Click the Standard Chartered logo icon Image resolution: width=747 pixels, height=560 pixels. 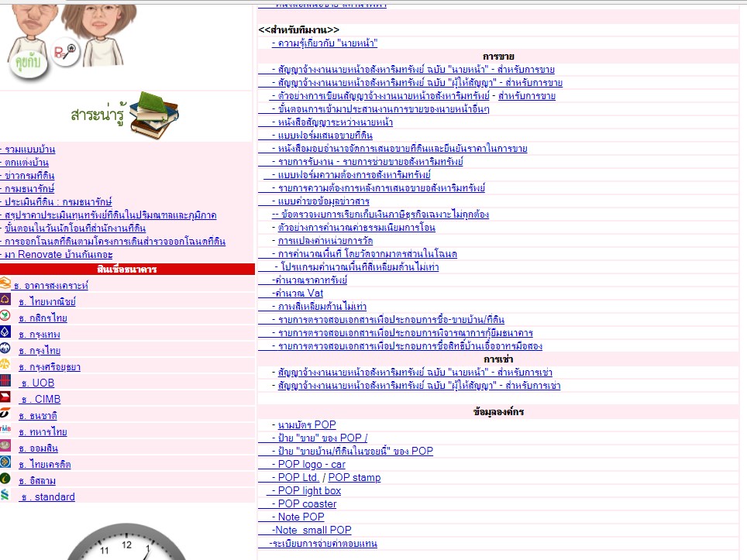(5, 496)
